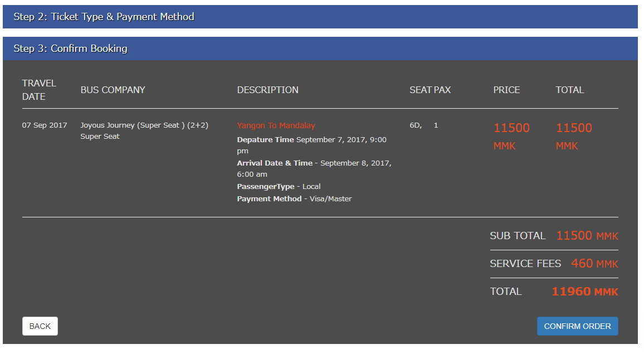Image resolution: width=644 pixels, height=354 pixels.
Task: Click the SERVICE FEES 460 MMK amount
Action: click(594, 264)
